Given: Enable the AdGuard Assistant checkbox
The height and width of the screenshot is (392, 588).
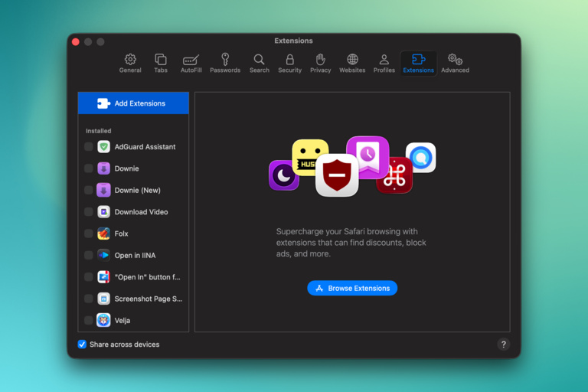Looking at the screenshot, I should [x=89, y=147].
